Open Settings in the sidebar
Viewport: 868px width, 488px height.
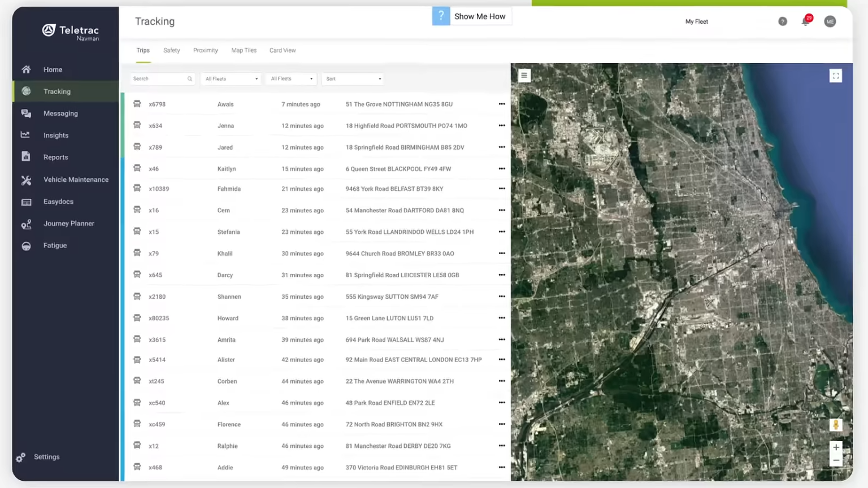46,457
